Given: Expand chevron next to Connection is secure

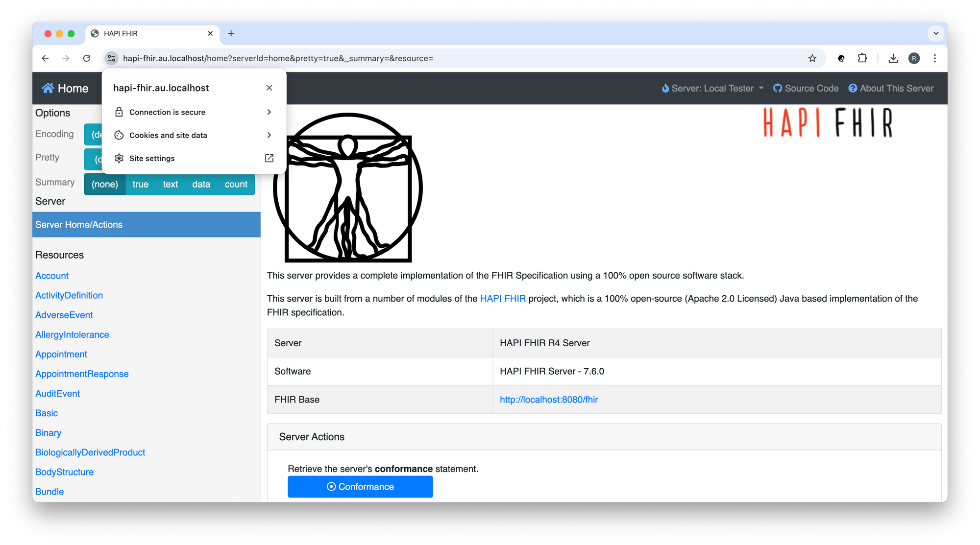Looking at the screenshot, I should tap(269, 112).
